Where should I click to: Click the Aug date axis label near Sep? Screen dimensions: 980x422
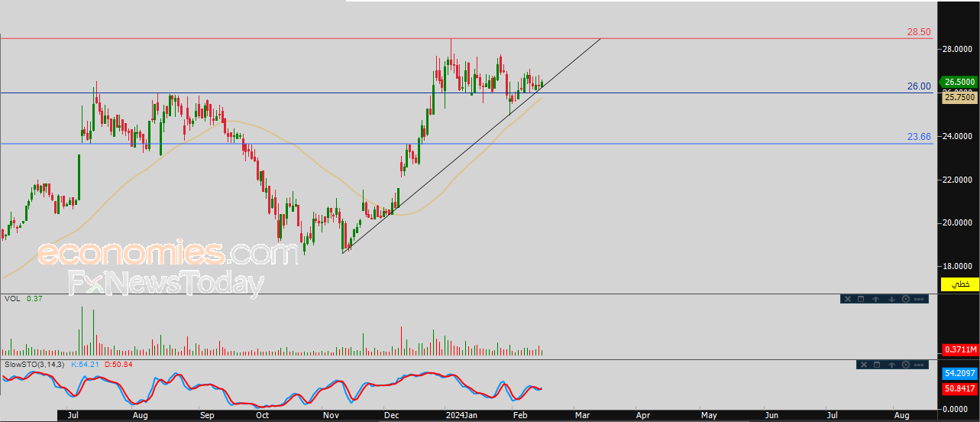pos(140,415)
